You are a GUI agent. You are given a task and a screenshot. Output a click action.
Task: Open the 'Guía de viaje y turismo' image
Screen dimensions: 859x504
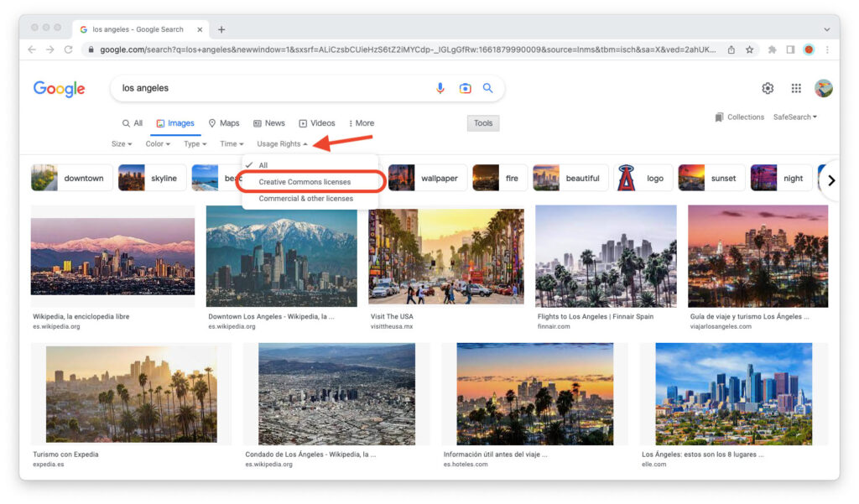click(x=758, y=257)
